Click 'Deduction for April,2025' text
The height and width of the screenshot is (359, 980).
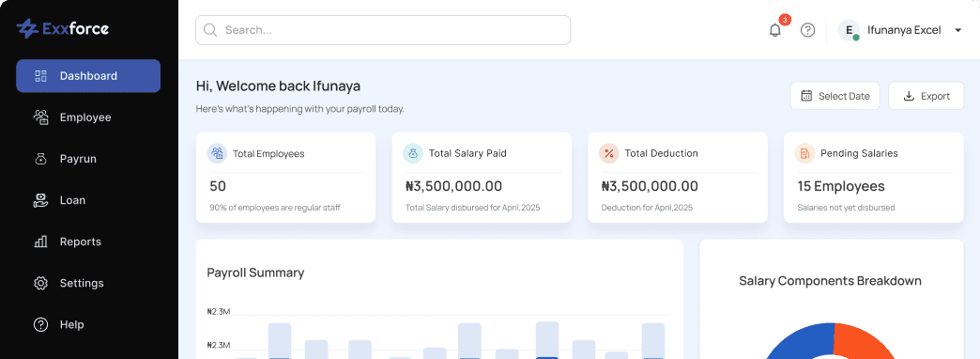click(647, 207)
